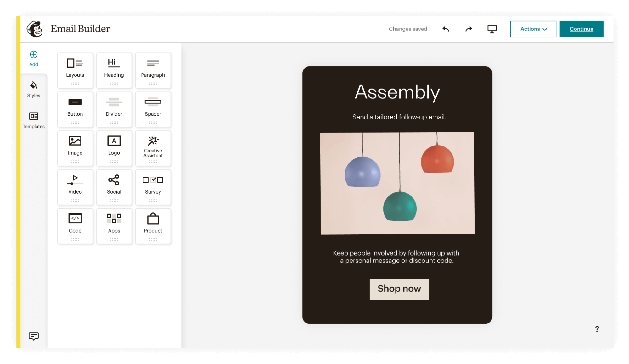Select the Layouts content block

coord(75,70)
